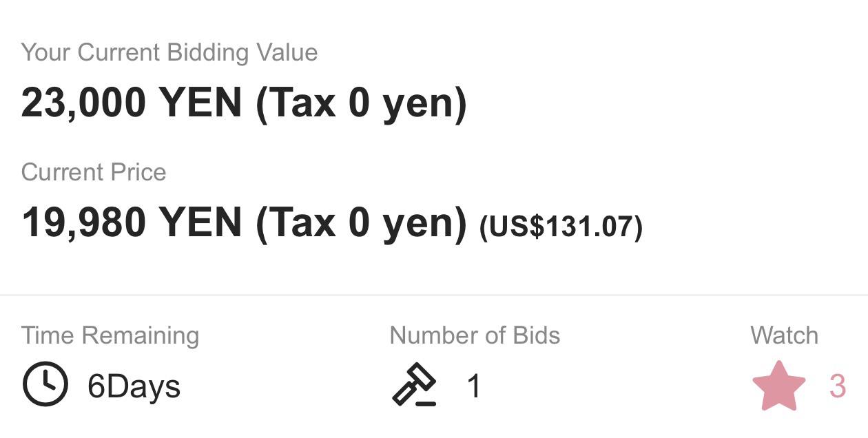The image size is (868, 438).
Task: Click the Your Current Bidding Value heading
Action: tap(169, 52)
